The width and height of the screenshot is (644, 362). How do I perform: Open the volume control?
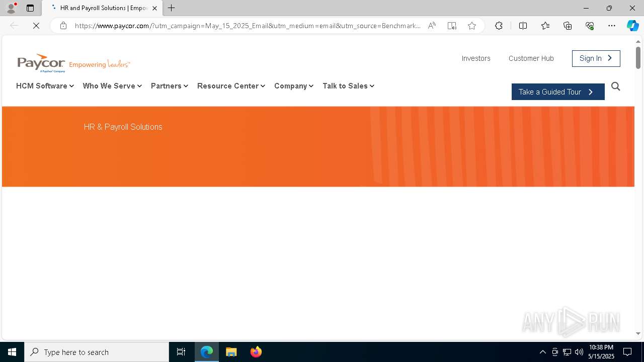(x=579, y=352)
